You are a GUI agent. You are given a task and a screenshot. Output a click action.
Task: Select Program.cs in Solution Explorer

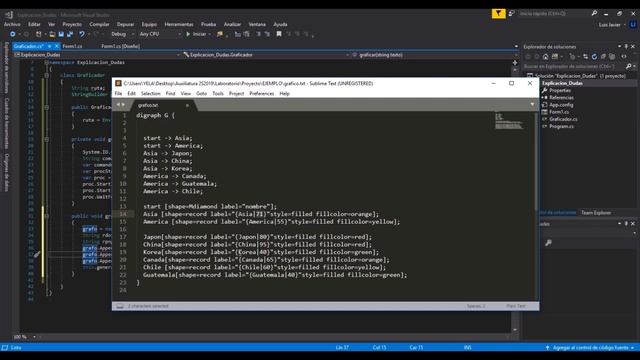561,127
